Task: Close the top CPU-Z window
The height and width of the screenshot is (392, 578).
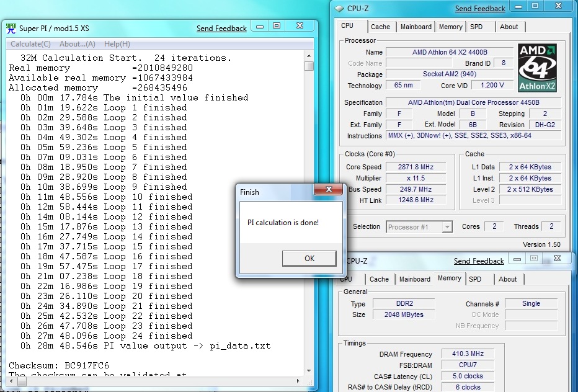Action: click(558, 6)
